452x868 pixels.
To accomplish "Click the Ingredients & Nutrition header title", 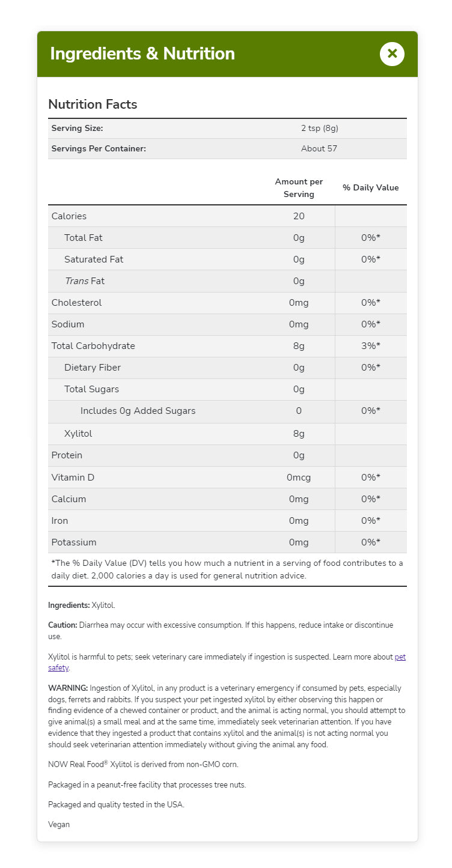I will point(142,53).
